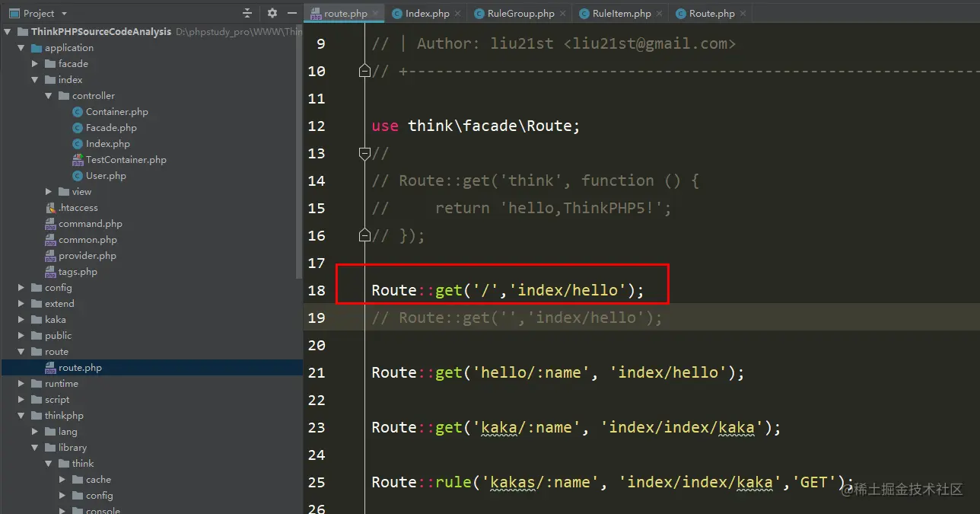Click the kaka folder icon

click(37, 320)
